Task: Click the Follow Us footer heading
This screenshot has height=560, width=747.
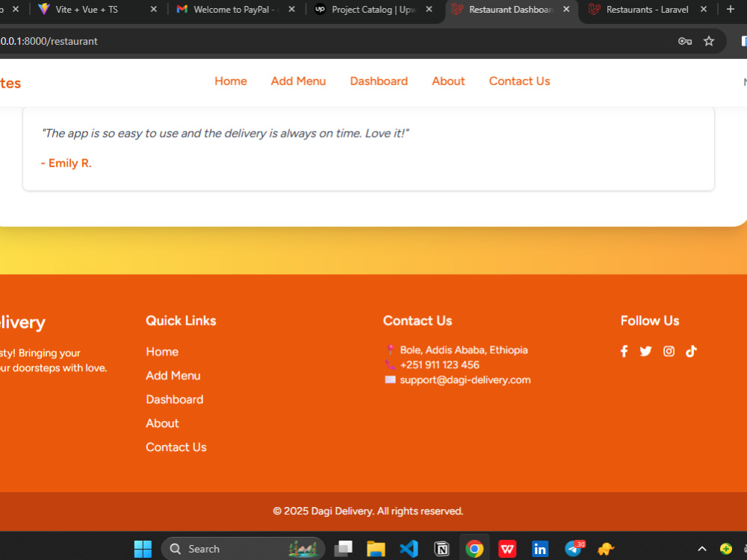Action: [649, 321]
